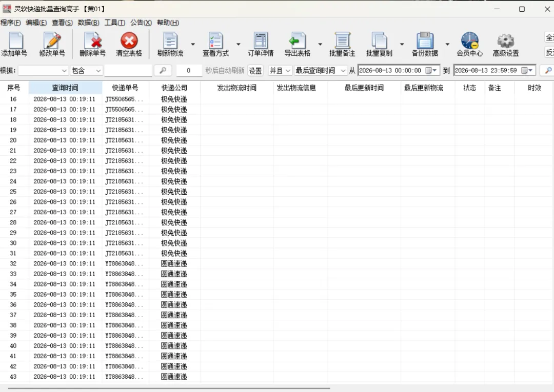Back up data with 备份数据

425,45
